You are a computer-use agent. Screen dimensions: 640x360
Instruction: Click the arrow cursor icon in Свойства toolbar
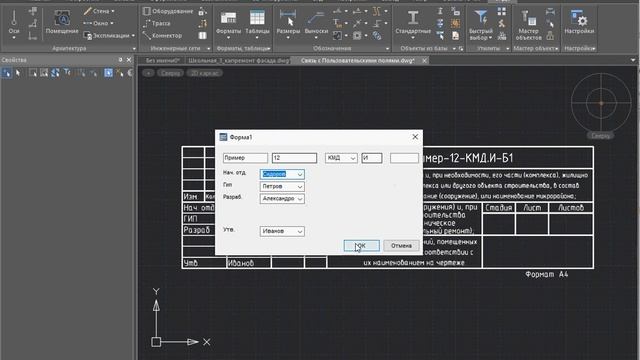pyautogui.click(x=18, y=73)
